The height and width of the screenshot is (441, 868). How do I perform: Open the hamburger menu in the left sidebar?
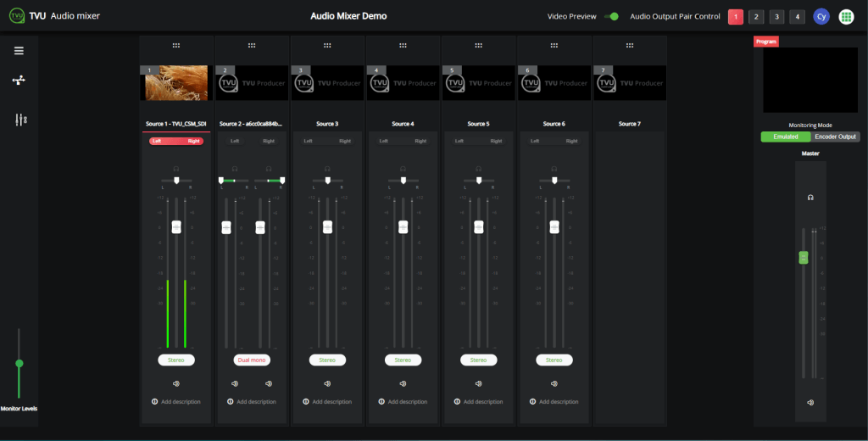pyautogui.click(x=19, y=51)
